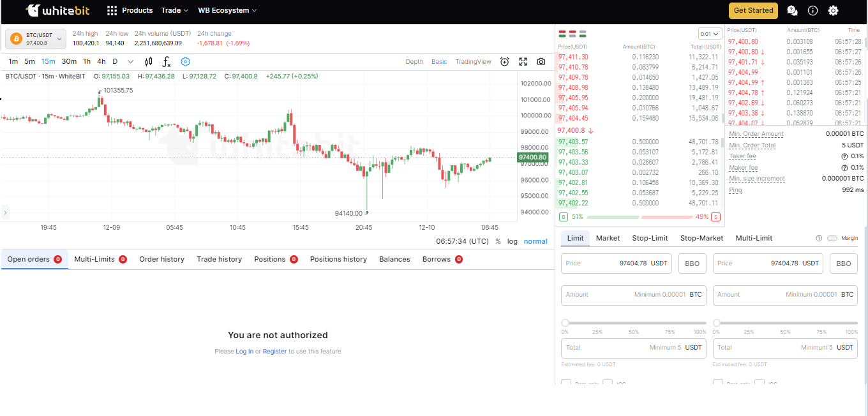Open the support chat icon in header
This screenshot has height=416, width=868.
(792, 10)
